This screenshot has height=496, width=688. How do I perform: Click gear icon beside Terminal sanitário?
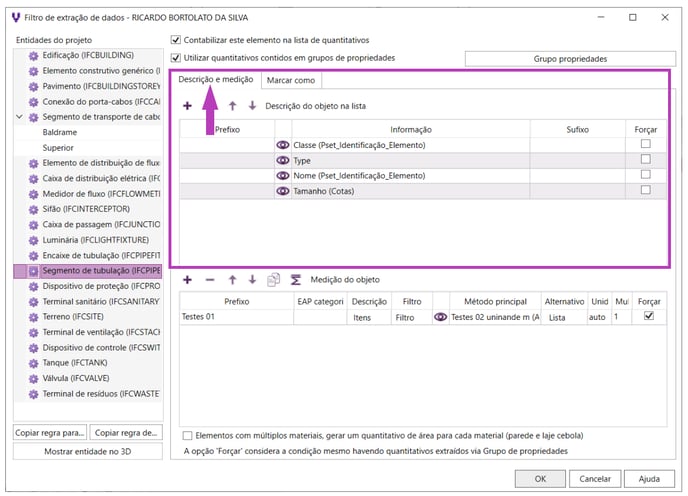(x=33, y=302)
